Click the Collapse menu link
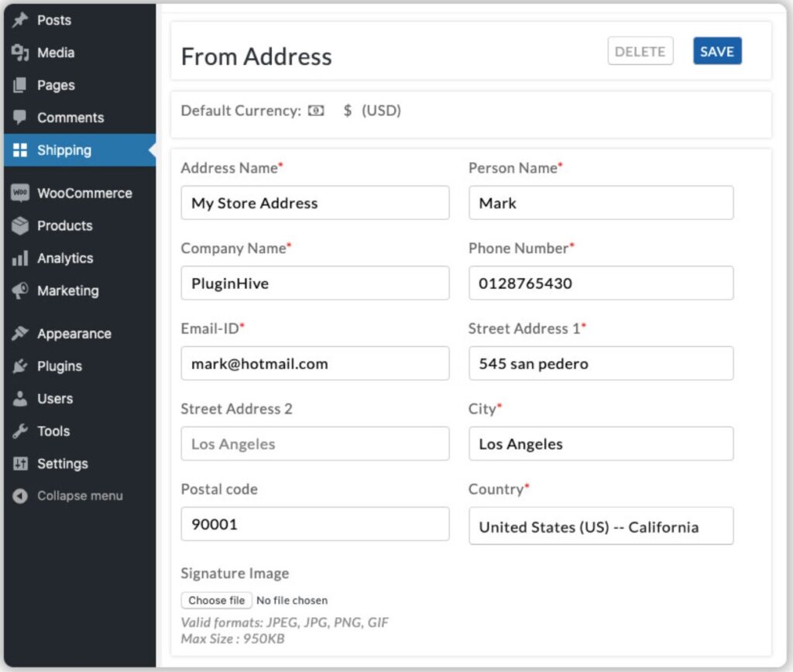 (x=80, y=496)
